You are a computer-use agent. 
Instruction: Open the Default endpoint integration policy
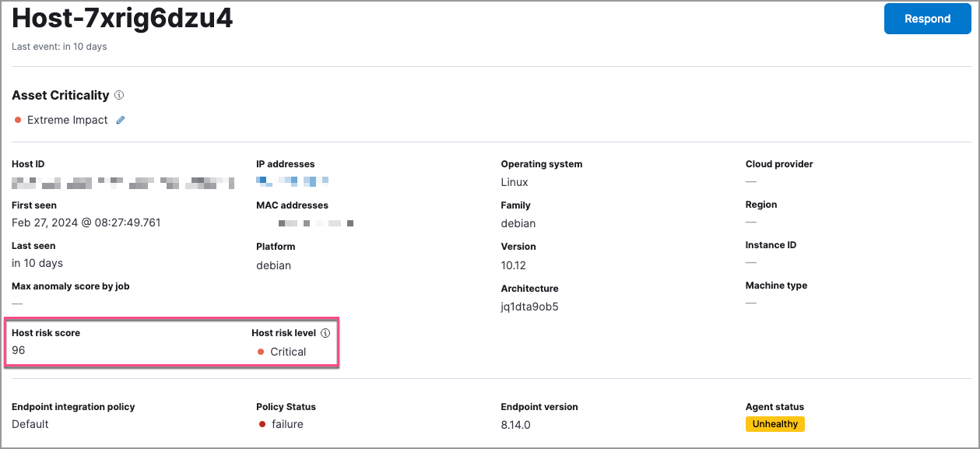coord(29,424)
